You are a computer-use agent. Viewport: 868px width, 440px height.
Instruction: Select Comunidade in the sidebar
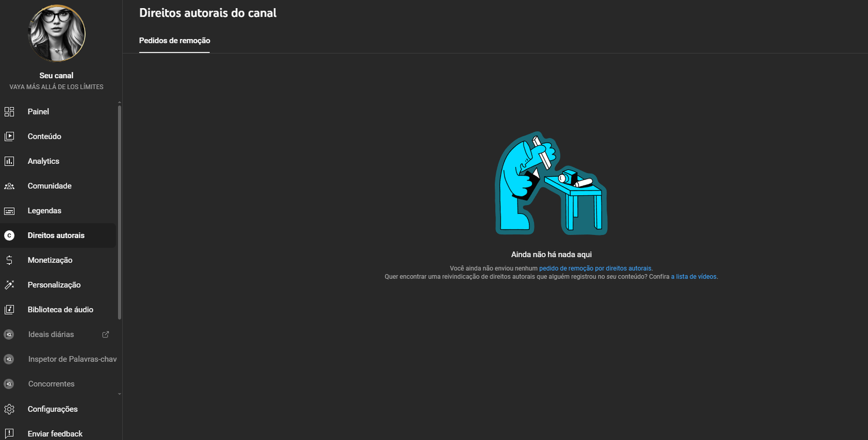pos(49,186)
